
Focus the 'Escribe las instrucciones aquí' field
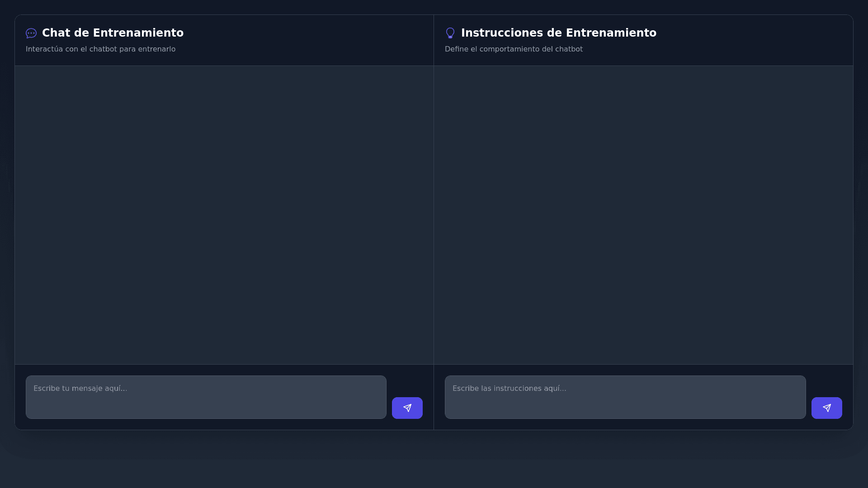click(625, 397)
